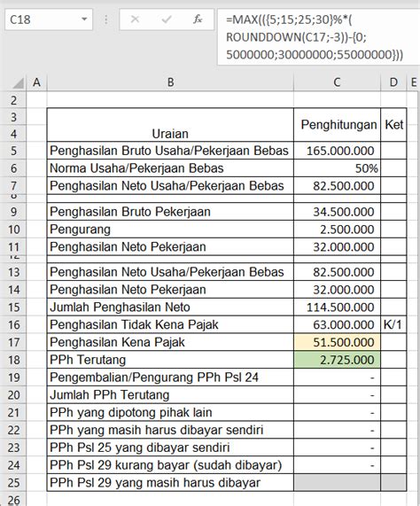The image size is (420, 506).
Task: Select PPh Terutang label cell
Action: pyautogui.click(x=170, y=360)
